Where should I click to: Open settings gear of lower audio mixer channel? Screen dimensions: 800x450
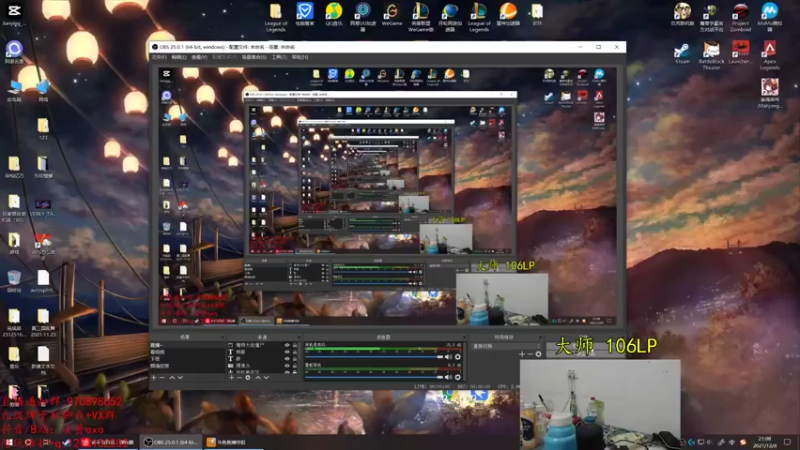pos(457,377)
